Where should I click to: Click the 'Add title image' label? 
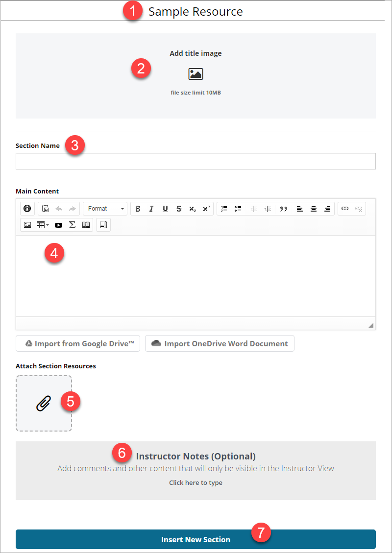pyautogui.click(x=196, y=53)
